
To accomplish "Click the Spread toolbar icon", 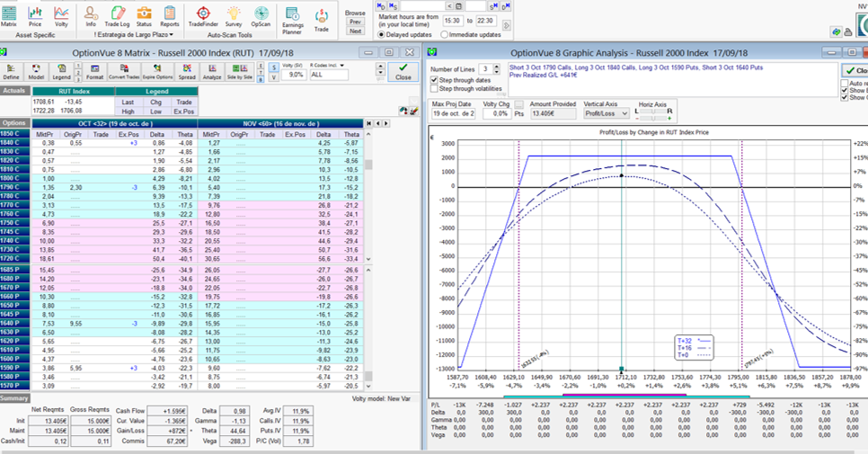I will tap(187, 71).
